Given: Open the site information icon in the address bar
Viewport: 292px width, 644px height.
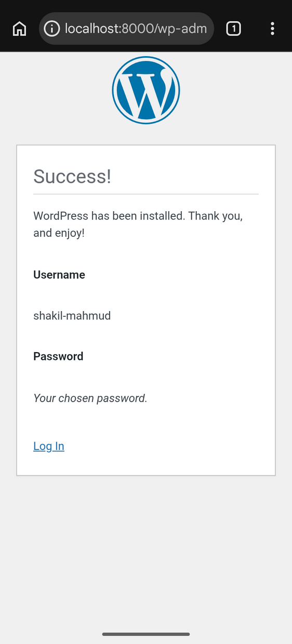Looking at the screenshot, I should click(x=52, y=29).
